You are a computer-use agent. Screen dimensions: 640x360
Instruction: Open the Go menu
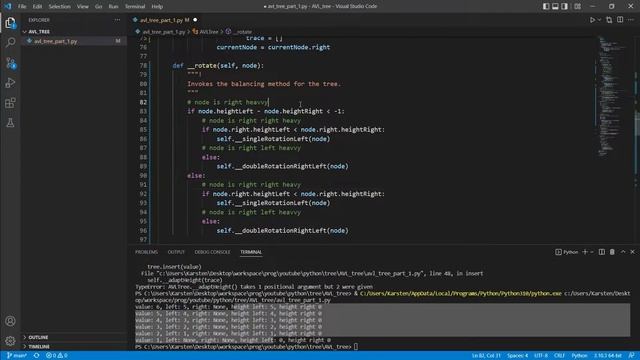click(x=98, y=7)
